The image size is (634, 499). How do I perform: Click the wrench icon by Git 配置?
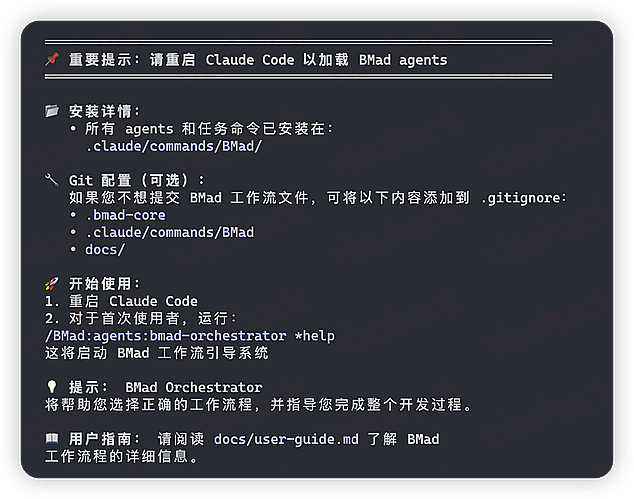pos(52,180)
